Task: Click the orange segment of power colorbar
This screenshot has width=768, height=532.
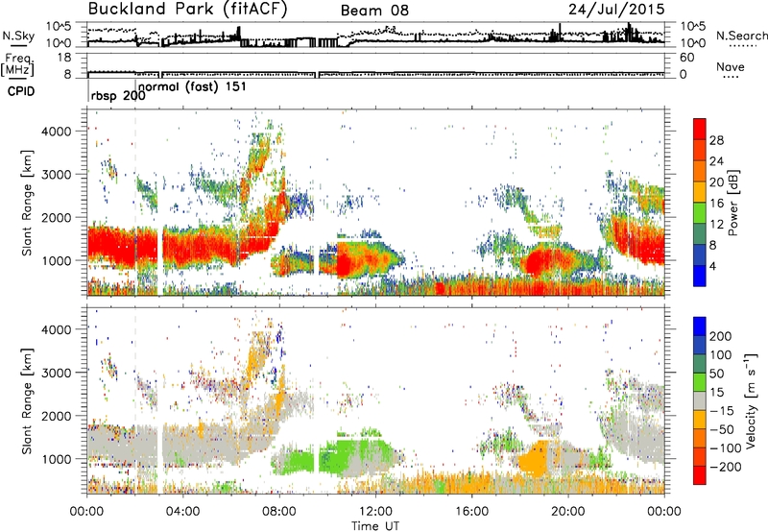Action: click(700, 171)
